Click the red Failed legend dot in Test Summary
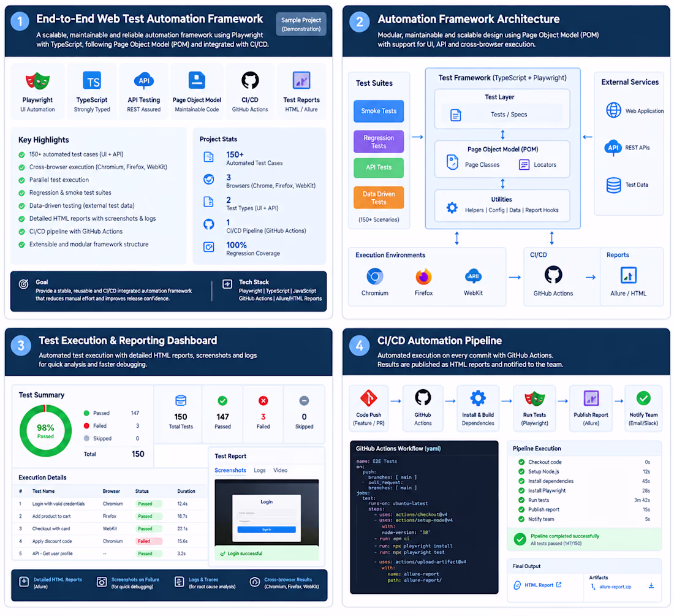The height and width of the screenshot is (616, 674). tap(86, 426)
